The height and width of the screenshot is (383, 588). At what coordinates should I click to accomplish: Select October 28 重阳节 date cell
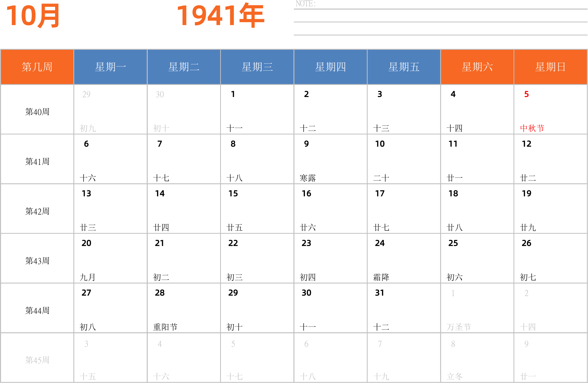(184, 308)
